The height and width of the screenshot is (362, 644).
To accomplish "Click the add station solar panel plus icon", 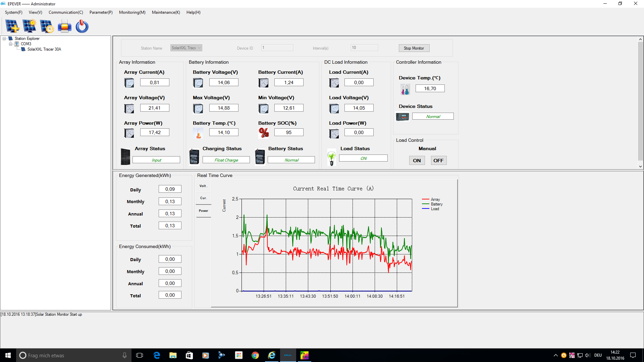I will tap(12, 26).
